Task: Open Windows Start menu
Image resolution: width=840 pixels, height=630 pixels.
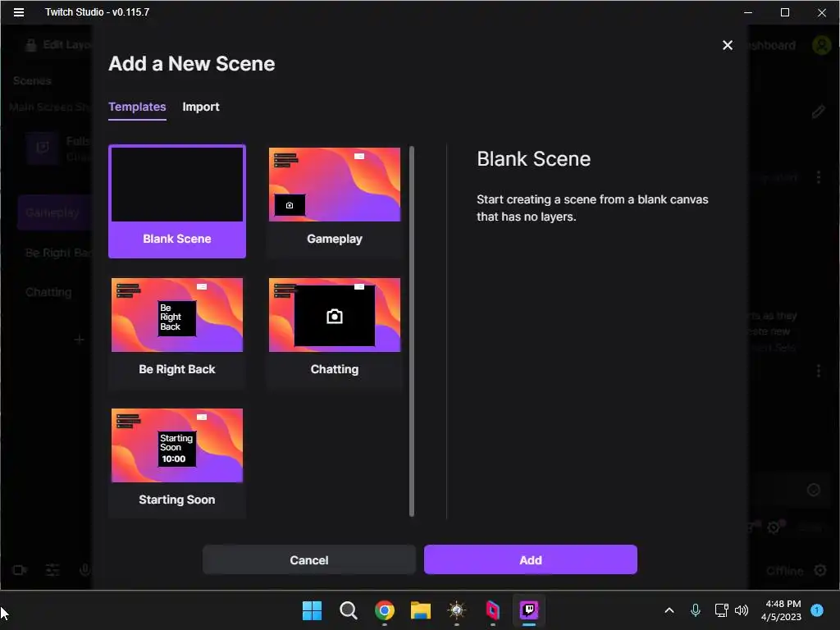Action: point(312,610)
